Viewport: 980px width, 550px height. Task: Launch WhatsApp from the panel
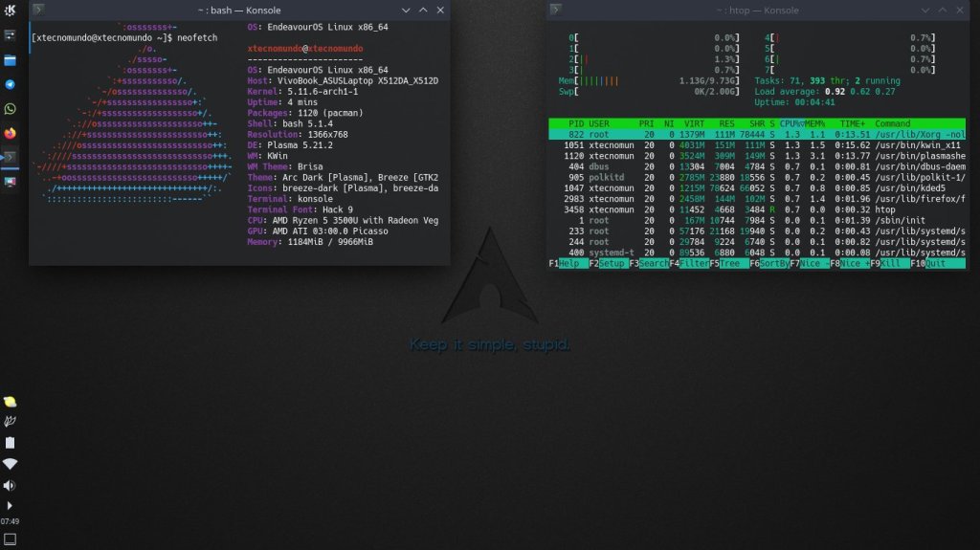pos(11,108)
